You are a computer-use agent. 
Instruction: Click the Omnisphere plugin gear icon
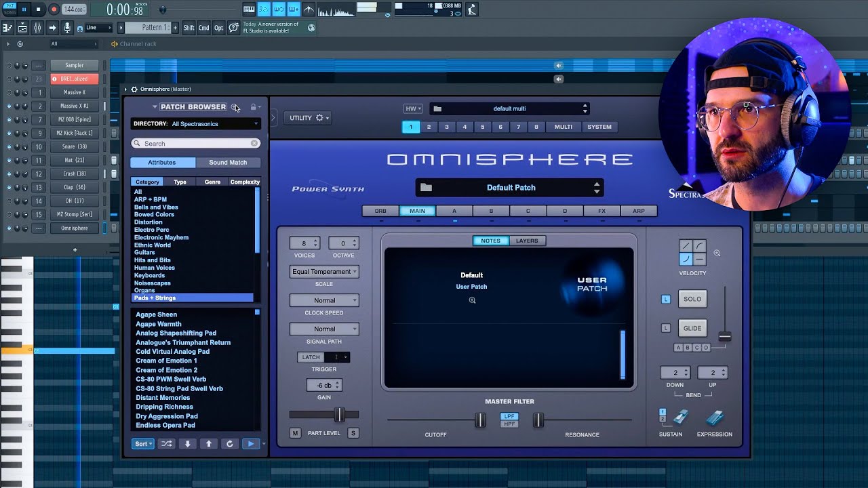[134, 89]
